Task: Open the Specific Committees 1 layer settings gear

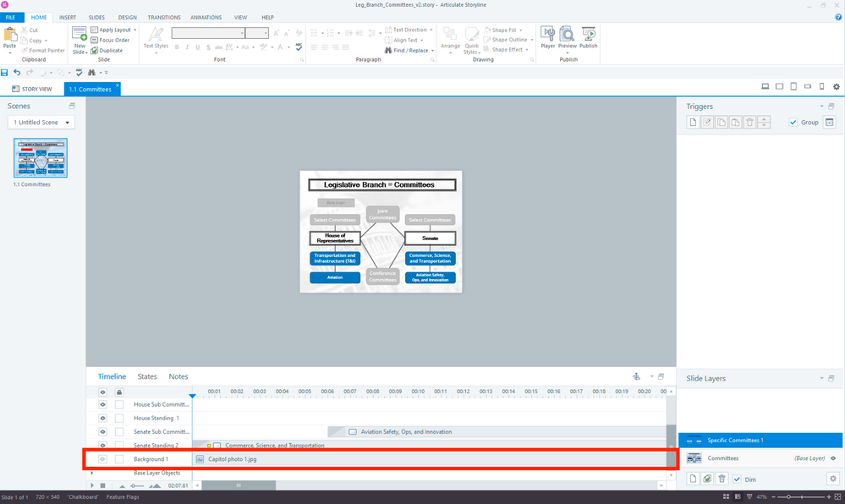Action: click(832, 479)
